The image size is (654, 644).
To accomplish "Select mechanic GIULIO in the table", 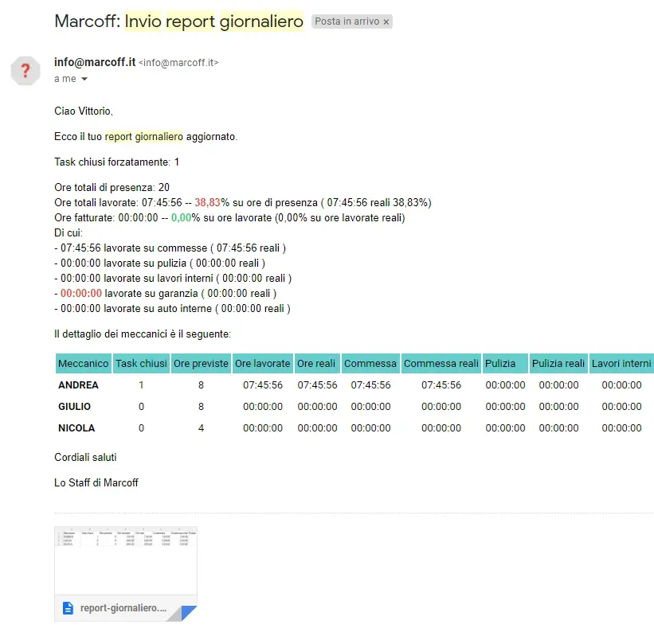I will click(75, 407).
